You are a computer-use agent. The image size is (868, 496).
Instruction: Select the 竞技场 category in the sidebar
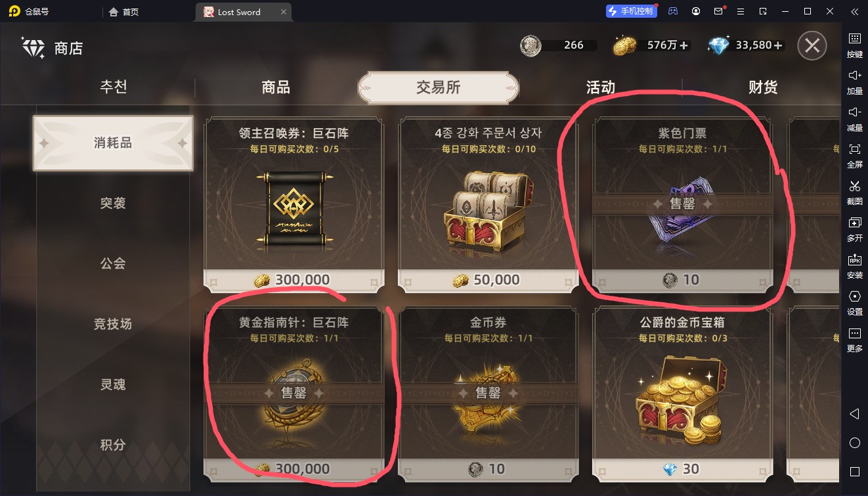(x=113, y=324)
